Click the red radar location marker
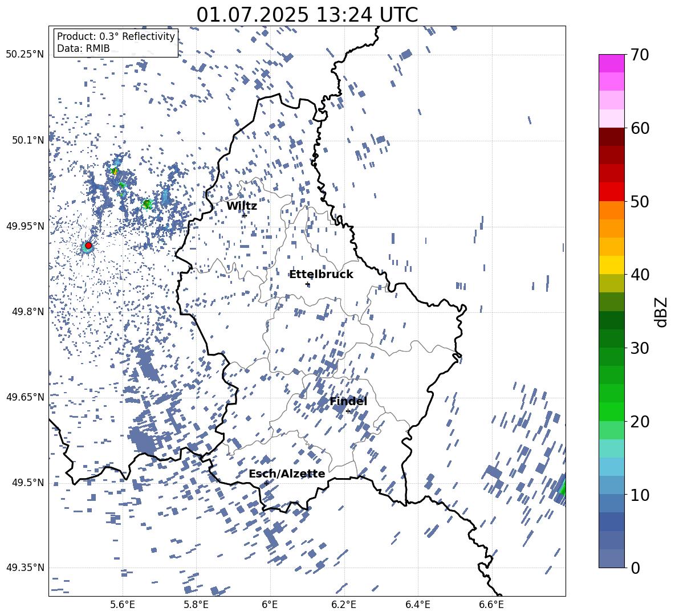Image resolution: width=675 pixels, height=616 pixels. pos(88,246)
